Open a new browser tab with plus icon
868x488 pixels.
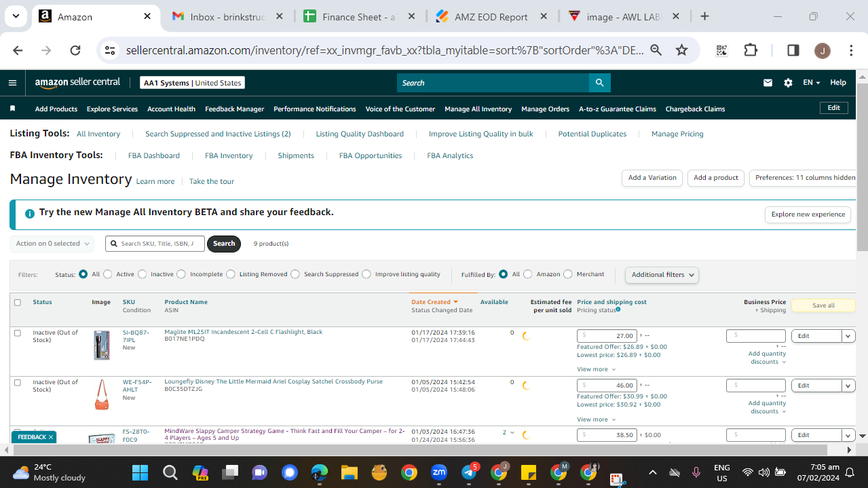704,16
